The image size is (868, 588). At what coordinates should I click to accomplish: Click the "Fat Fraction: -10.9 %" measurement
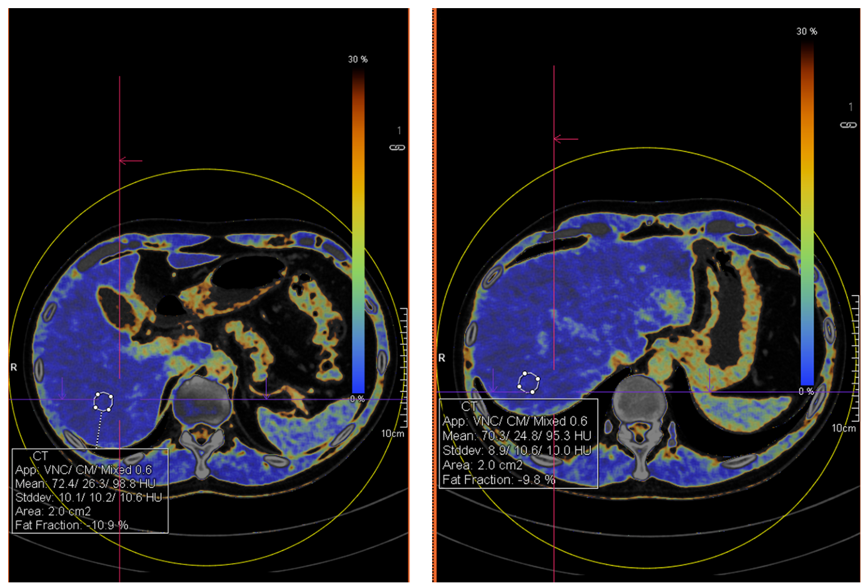pos(72,525)
